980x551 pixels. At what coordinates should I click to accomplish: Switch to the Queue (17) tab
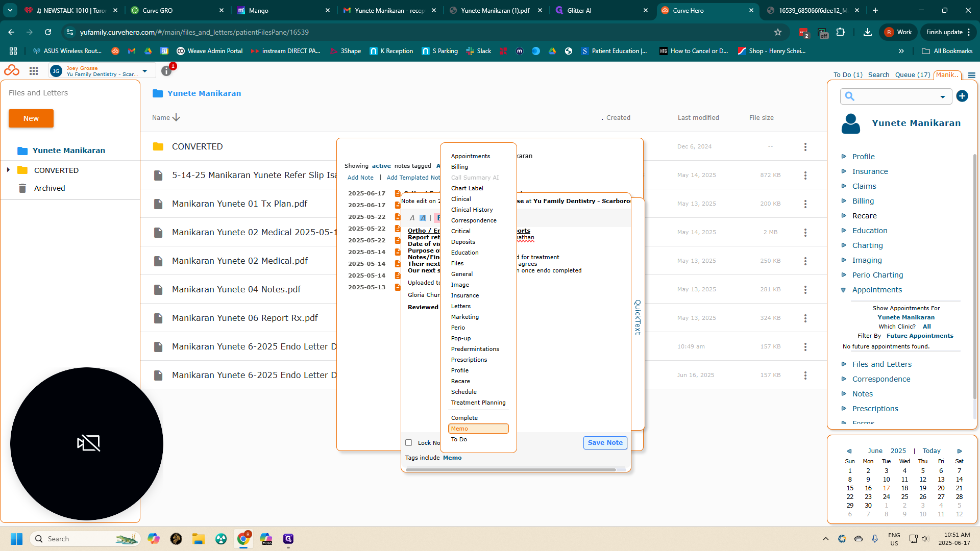[x=913, y=75]
